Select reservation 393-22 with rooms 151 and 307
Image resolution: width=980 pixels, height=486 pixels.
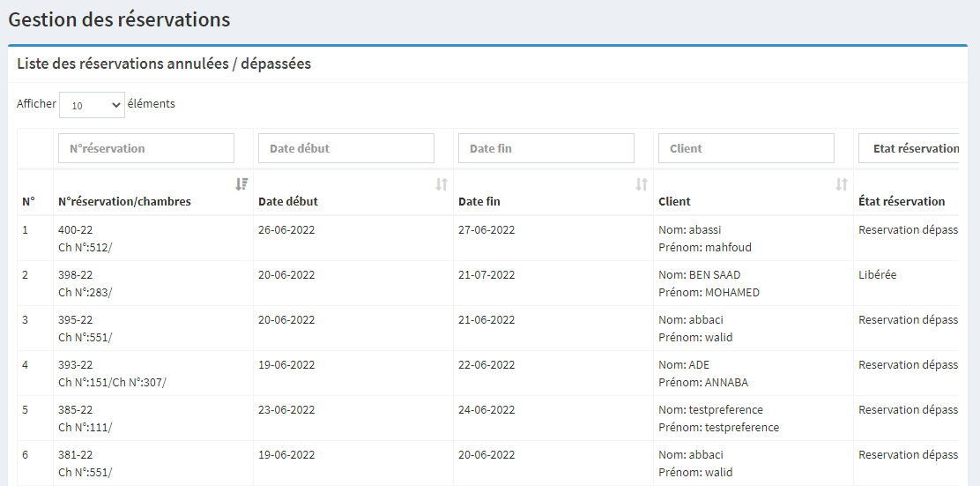[x=112, y=373]
